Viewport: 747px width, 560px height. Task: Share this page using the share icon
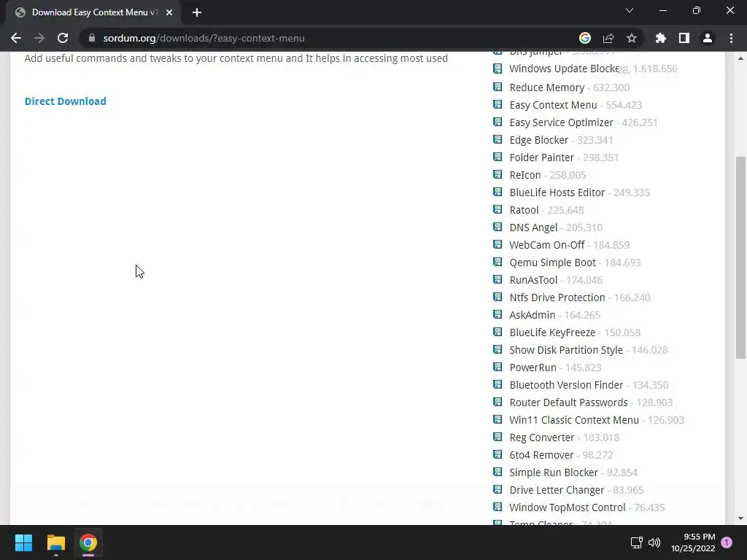608,38
